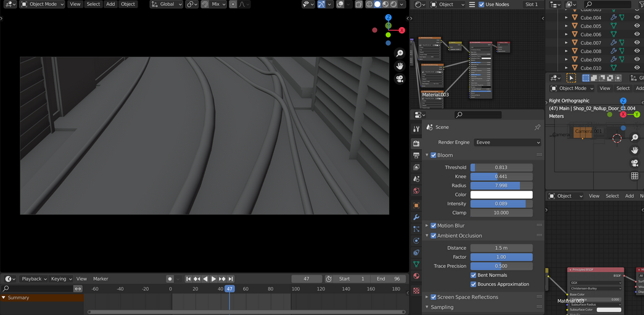The image size is (644, 315).
Task: Open the Render Engine Eevee dropdown
Action: click(x=508, y=142)
